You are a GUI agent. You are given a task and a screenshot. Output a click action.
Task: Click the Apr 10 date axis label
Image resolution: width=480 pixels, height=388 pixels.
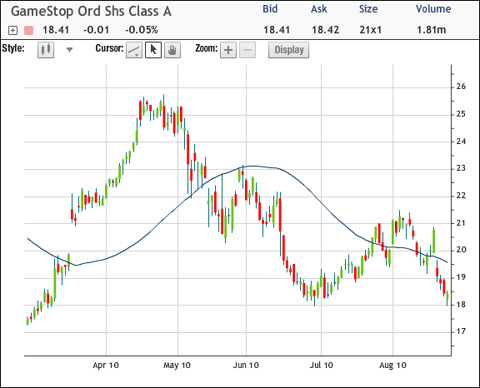(106, 365)
